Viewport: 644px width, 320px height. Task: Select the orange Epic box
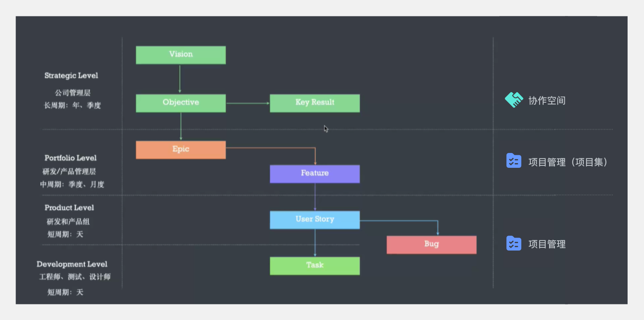pos(181,150)
